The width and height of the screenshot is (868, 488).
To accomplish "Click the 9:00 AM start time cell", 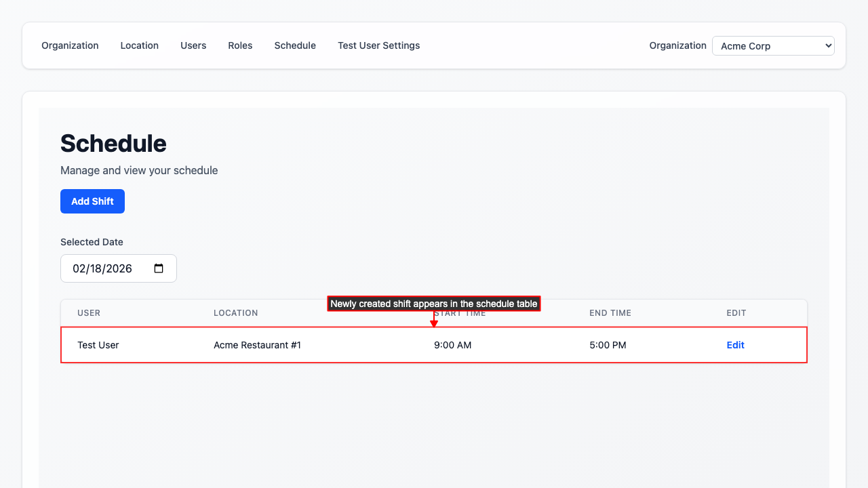I will [x=452, y=345].
